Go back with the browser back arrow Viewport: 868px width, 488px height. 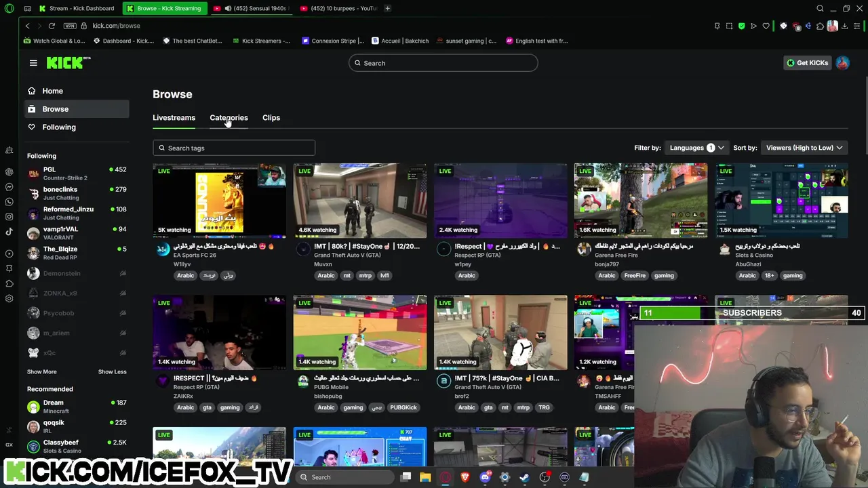click(27, 26)
